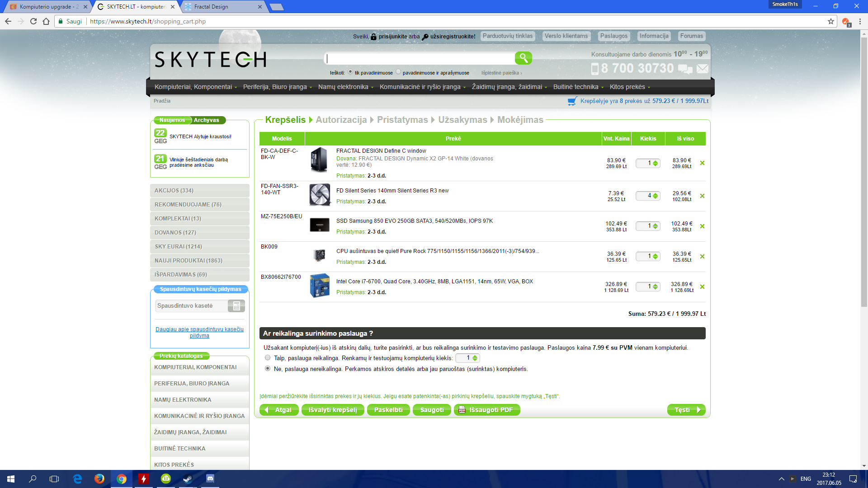Open Firefox from the taskbar

[99, 479]
